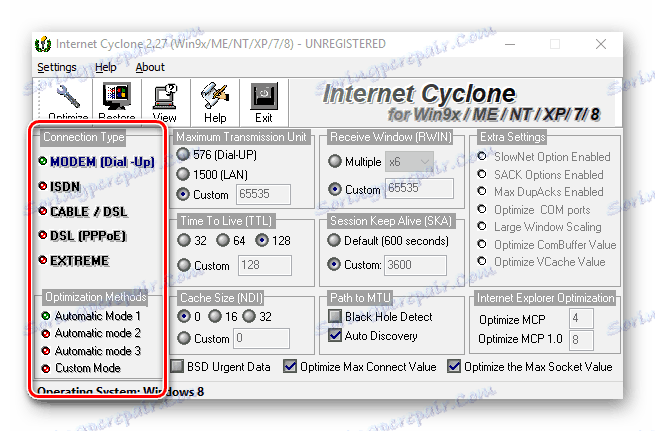Enable BSD Urgent Data checkbox
The width and height of the screenshot is (655, 431).
pos(177,366)
